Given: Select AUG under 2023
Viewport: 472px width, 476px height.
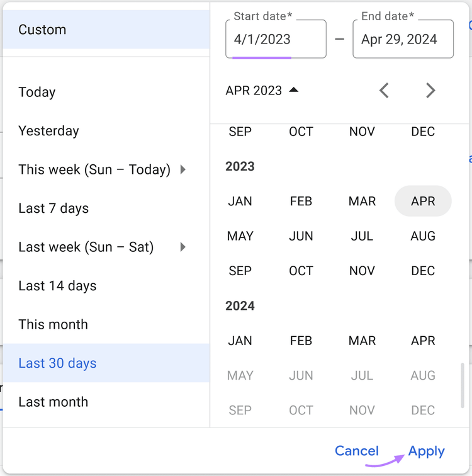Looking at the screenshot, I should [x=423, y=236].
